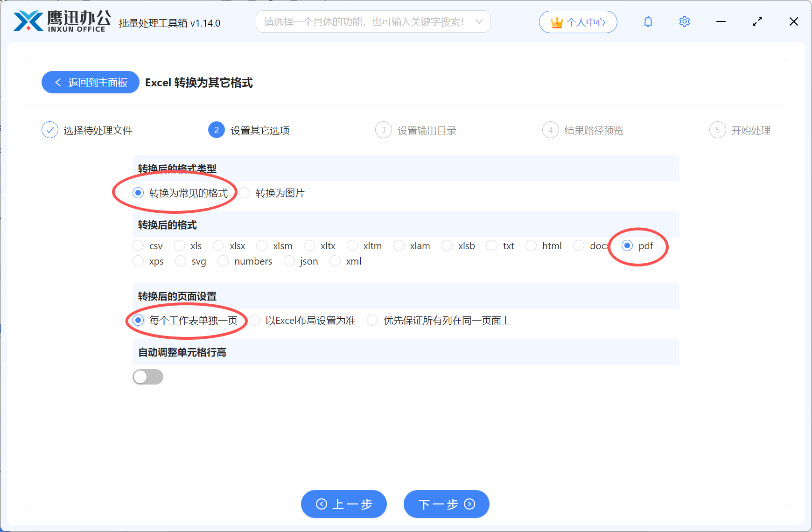Image resolution: width=812 pixels, height=532 pixels.
Task: Click current step 设置其它选项
Action: click(216, 130)
